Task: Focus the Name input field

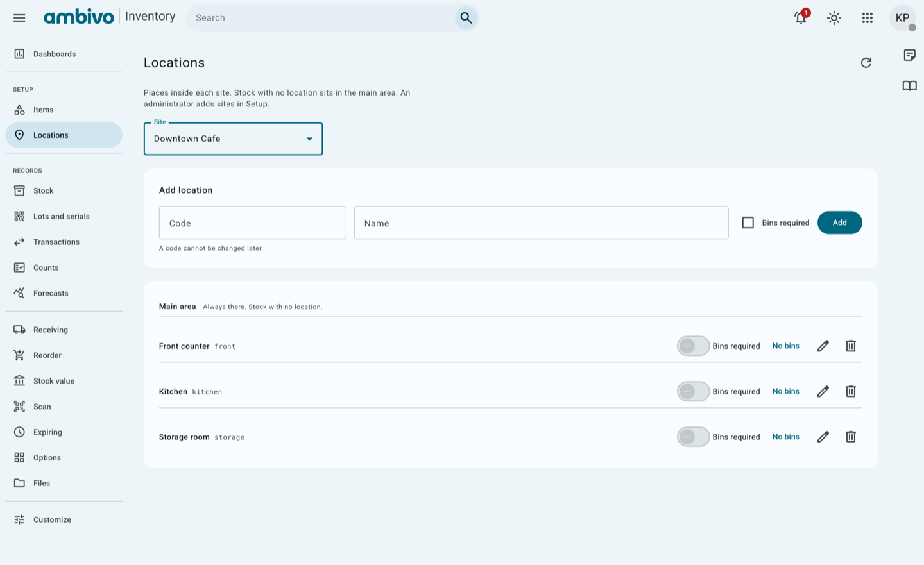Action: [x=541, y=223]
